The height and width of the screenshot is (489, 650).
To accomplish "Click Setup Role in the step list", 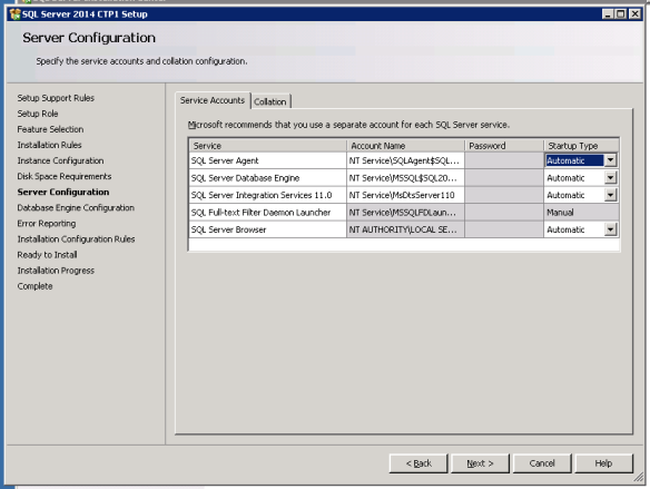I will tap(38, 114).
